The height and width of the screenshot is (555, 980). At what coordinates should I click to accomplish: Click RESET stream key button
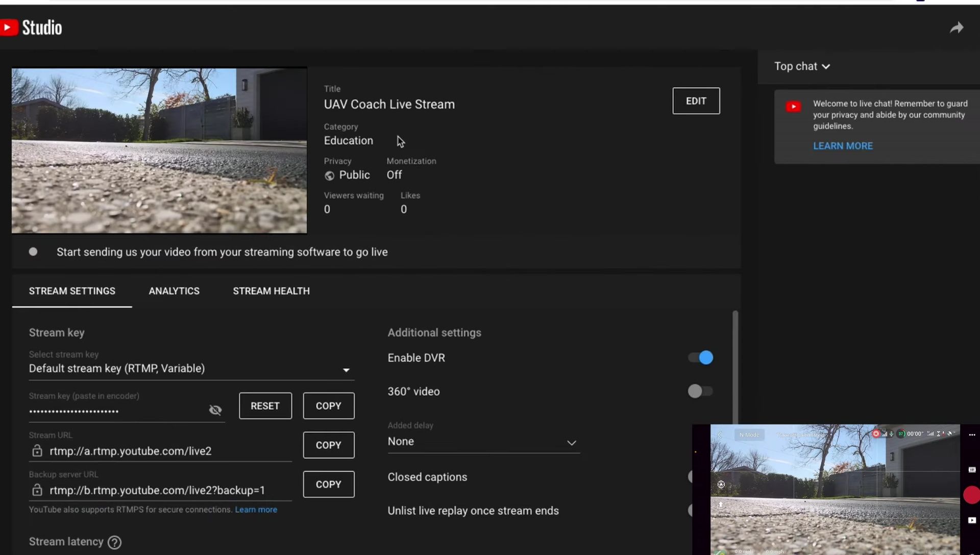265,406
